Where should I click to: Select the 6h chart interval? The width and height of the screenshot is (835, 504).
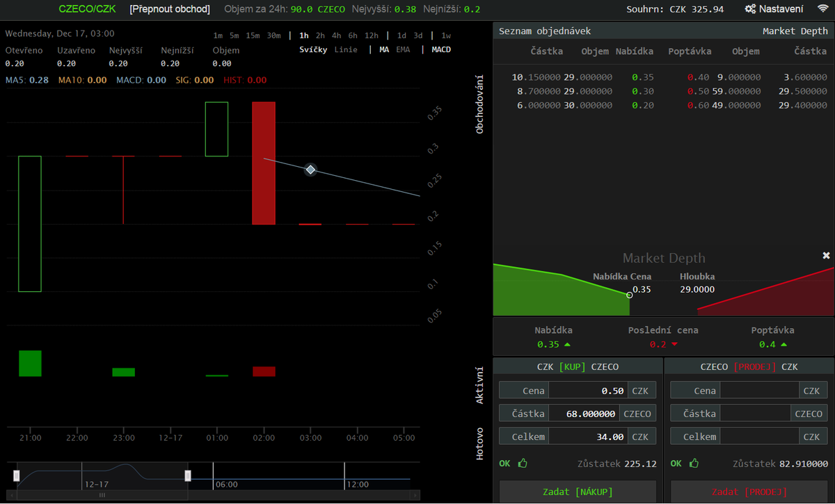(x=353, y=35)
